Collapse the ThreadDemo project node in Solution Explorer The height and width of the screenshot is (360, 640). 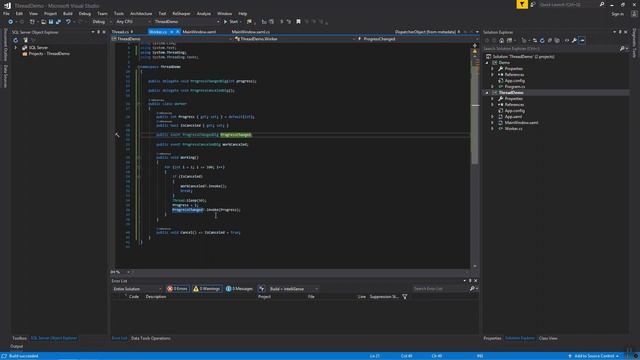click(487, 93)
